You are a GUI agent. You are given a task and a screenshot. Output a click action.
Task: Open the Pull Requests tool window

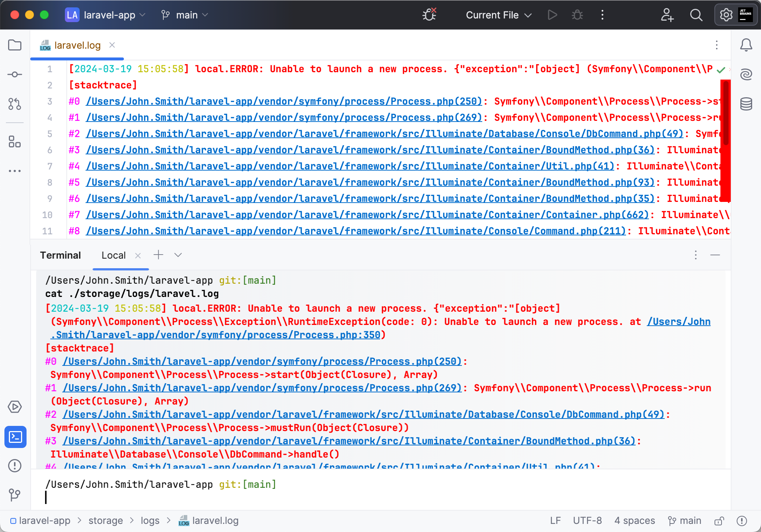[x=15, y=104]
